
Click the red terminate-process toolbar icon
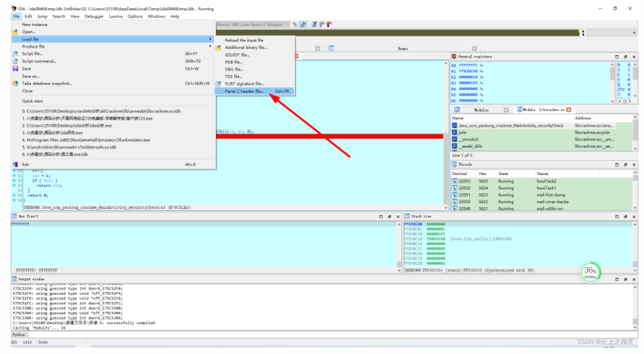(329, 25)
